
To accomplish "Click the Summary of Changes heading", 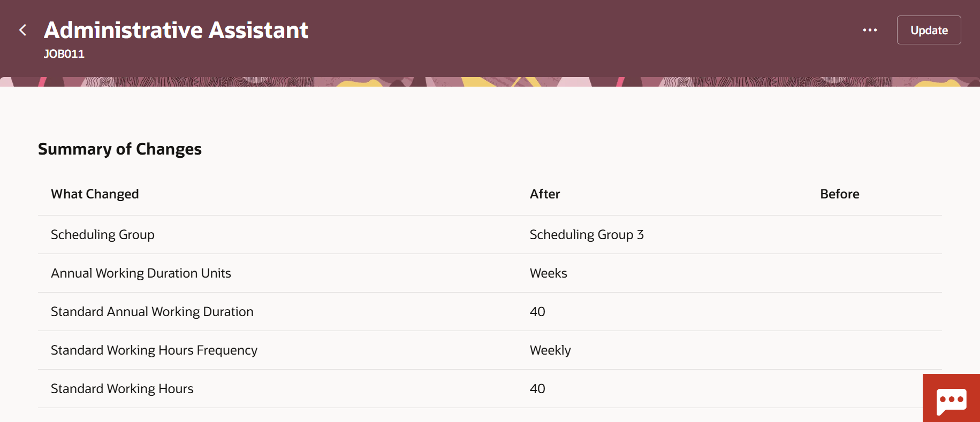I will click(120, 149).
